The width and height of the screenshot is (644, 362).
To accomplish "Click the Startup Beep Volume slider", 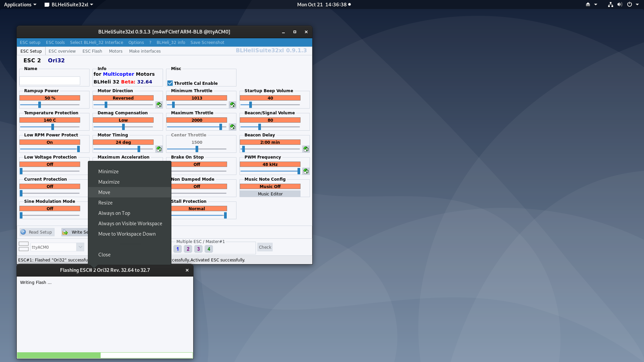I will tap(270, 105).
